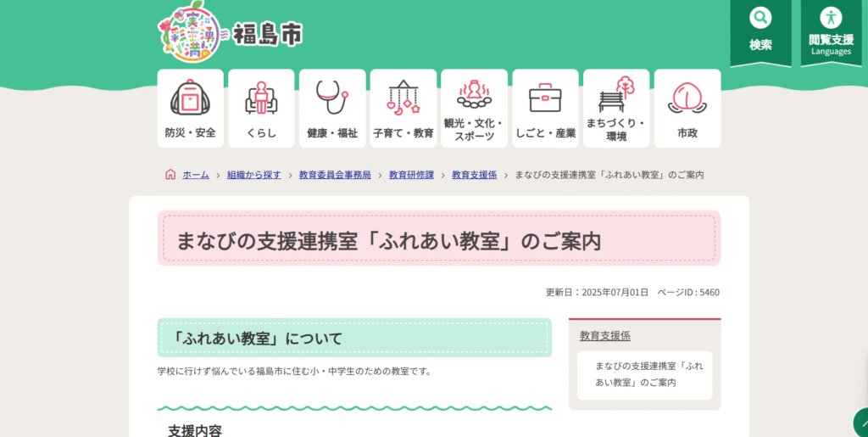The height and width of the screenshot is (437, 868).
Task: Click the backpack icon for 防災・安全
Action: pos(190,98)
